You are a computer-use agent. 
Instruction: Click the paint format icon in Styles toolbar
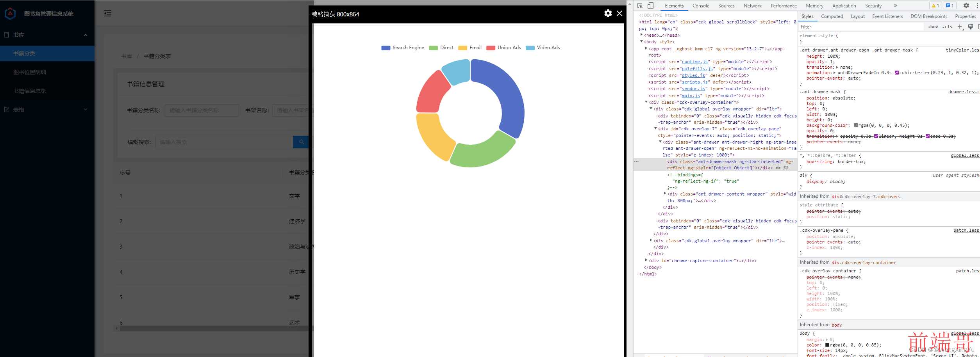click(970, 27)
